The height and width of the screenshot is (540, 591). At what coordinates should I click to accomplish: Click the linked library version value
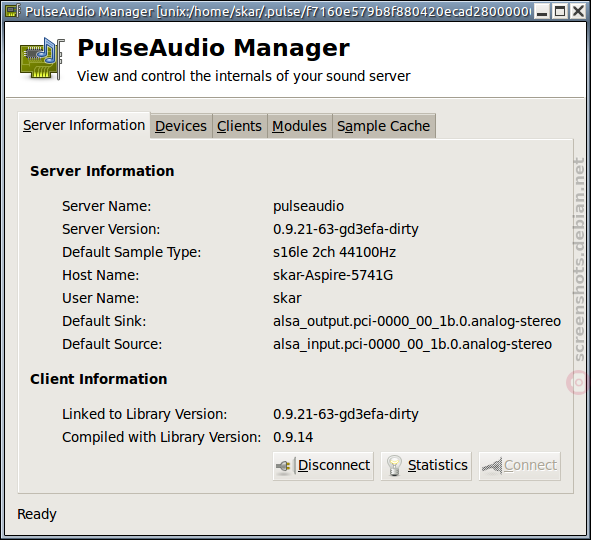tap(346, 415)
